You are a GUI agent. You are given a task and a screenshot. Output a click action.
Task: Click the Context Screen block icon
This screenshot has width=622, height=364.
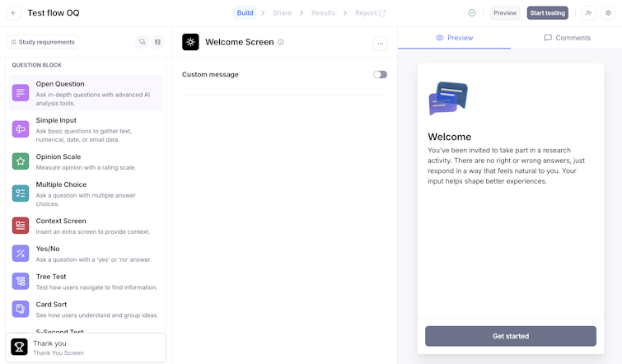(x=21, y=226)
